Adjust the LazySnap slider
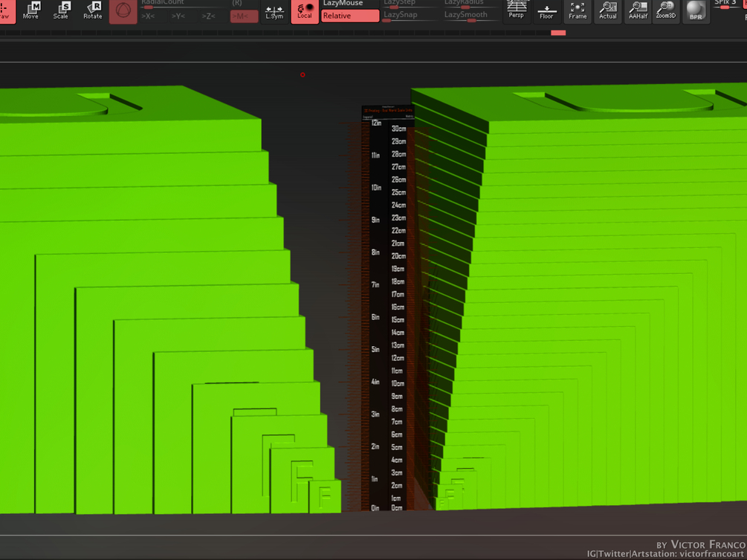The height and width of the screenshot is (560, 747). 410,16
